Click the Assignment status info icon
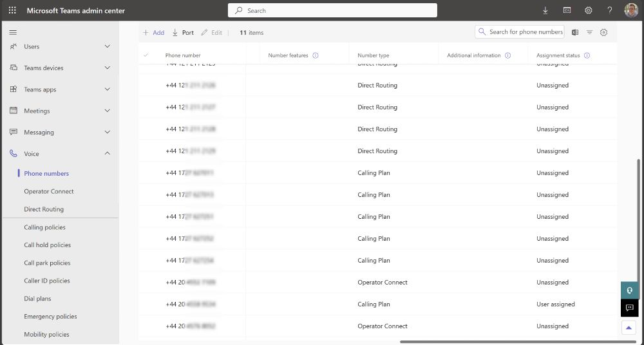 pyautogui.click(x=587, y=55)
